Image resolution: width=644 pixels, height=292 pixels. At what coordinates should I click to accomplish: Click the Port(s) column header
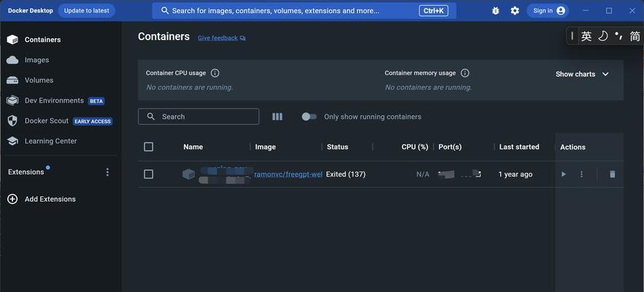(450, 147)
